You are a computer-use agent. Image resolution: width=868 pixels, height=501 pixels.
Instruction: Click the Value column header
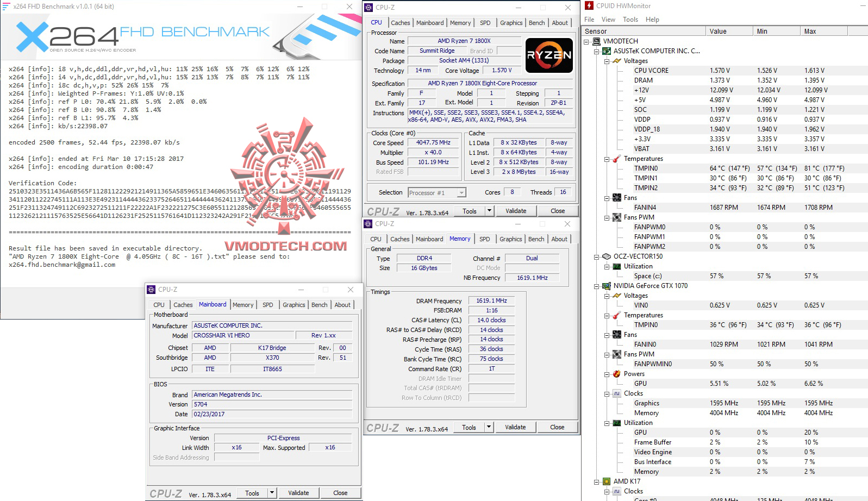click(729, 32)
